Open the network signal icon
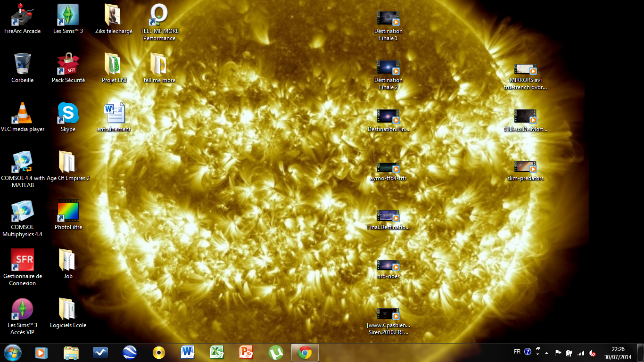The image size is (644, 362). click(581, 353)
